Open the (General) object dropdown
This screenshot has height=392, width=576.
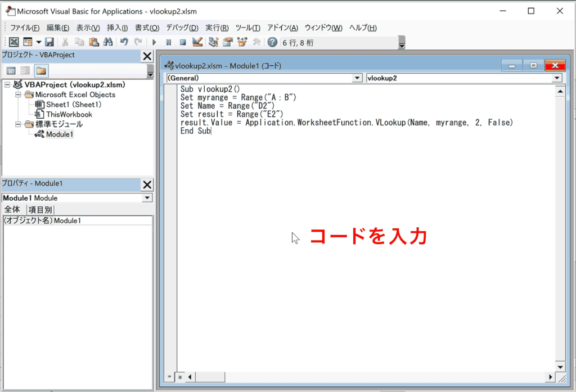click(x=357, y=78)
